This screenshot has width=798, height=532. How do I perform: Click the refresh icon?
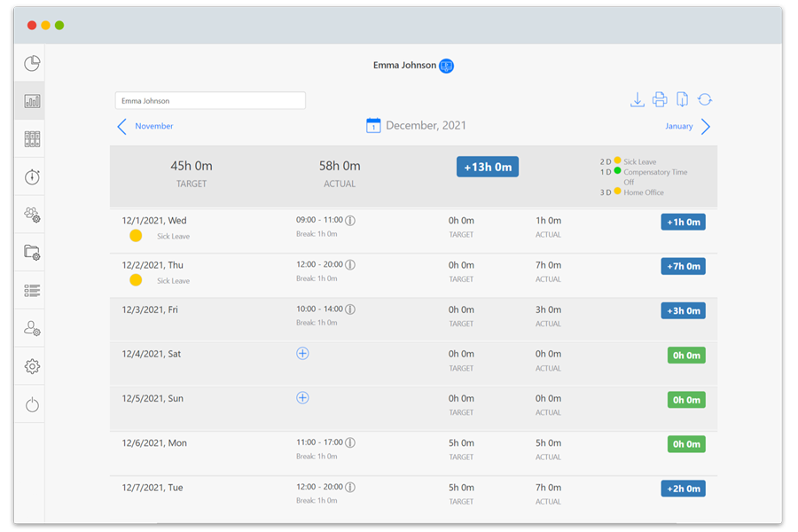[705, 100]
